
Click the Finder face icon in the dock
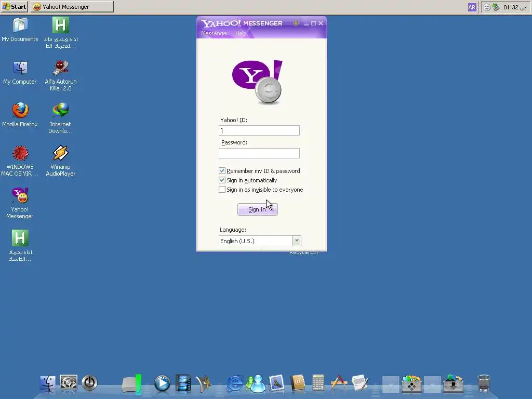click(x=47, y=383)
